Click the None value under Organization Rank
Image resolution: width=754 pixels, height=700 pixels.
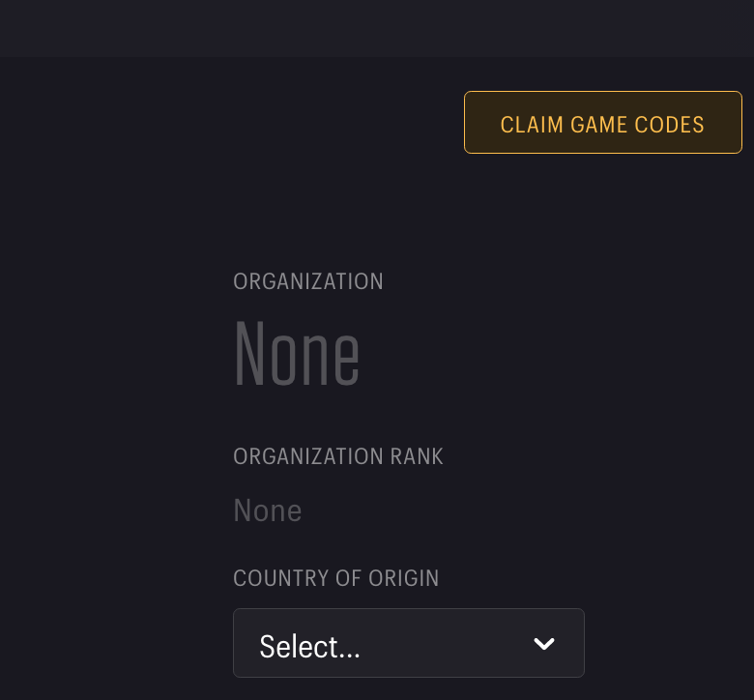268,510
